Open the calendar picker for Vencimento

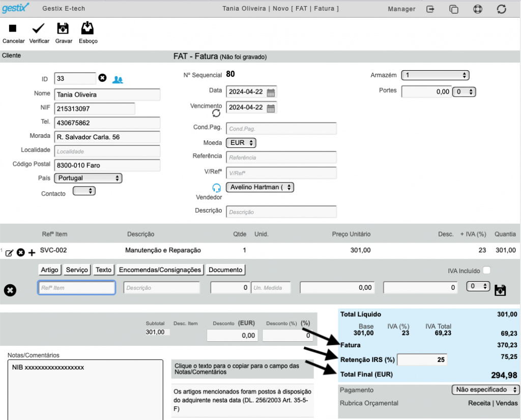click(271, 108)
